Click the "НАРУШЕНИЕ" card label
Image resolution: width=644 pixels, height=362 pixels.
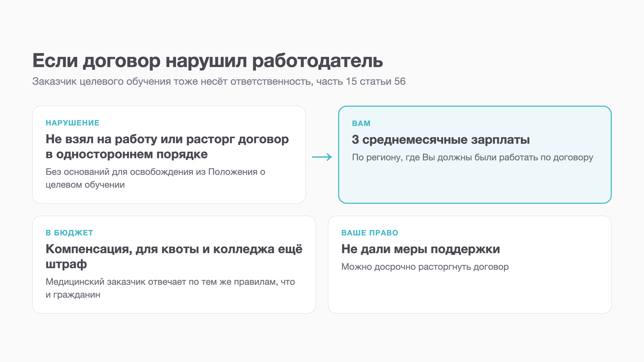click(x=72, y=123)
